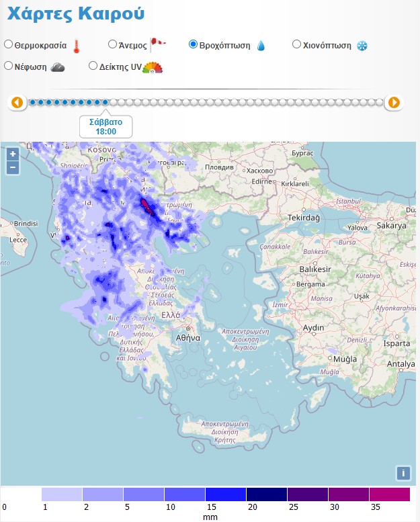Click the Istanbul label on map
Screen dimensions: 420x522
tap(348, 201)
